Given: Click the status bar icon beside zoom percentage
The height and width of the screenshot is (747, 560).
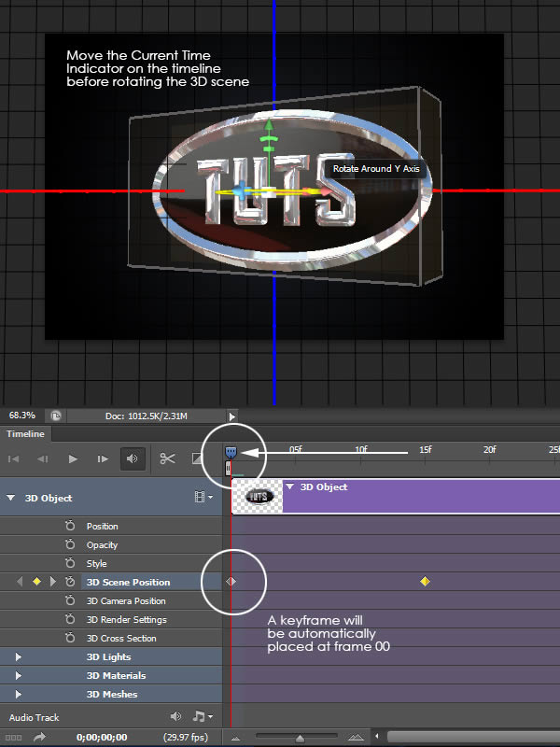Looking at the screenshot, I should 56,416.
